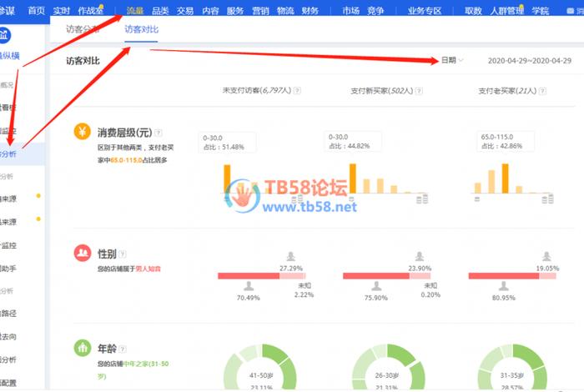Open the 日期 dropdown

(452, 60)
